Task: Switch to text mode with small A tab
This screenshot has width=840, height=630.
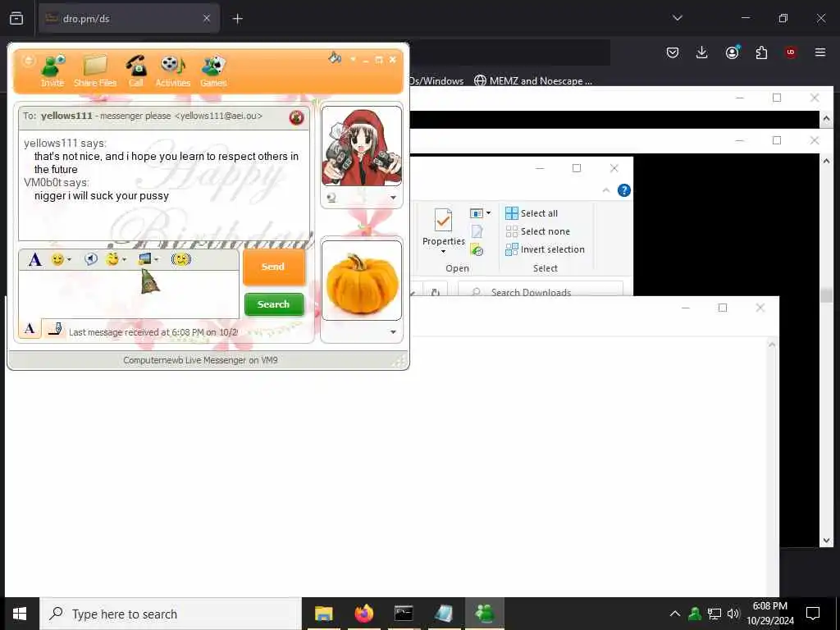Action: [x=30, y=328]
